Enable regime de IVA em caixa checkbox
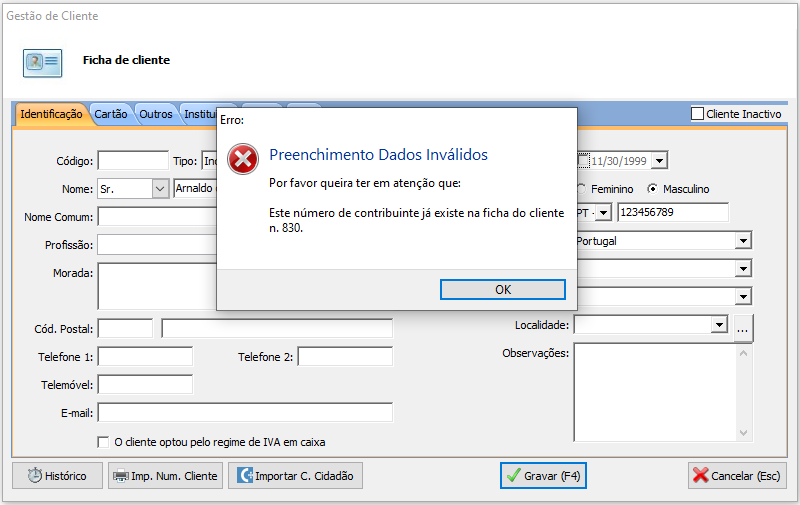 coord(103,442)
